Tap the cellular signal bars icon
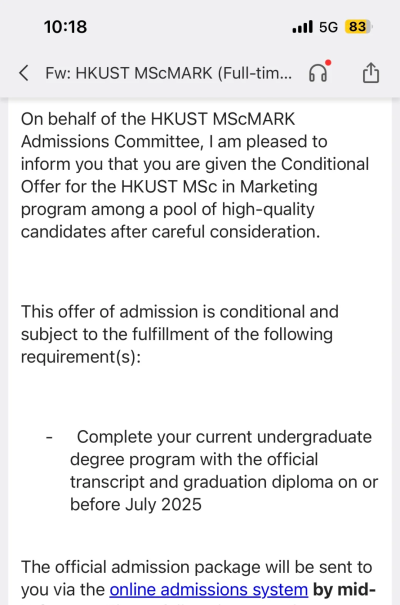This screenshot has width=400, height=605. click(x=302, y=27)
